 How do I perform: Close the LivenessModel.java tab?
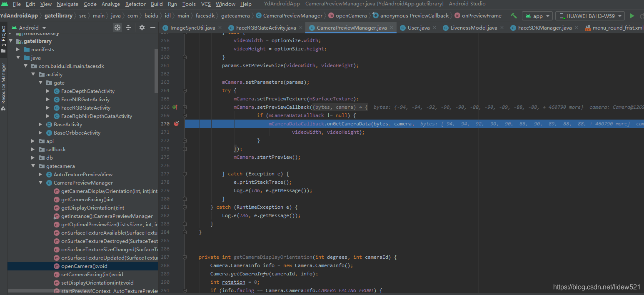[x=503, y=28]
